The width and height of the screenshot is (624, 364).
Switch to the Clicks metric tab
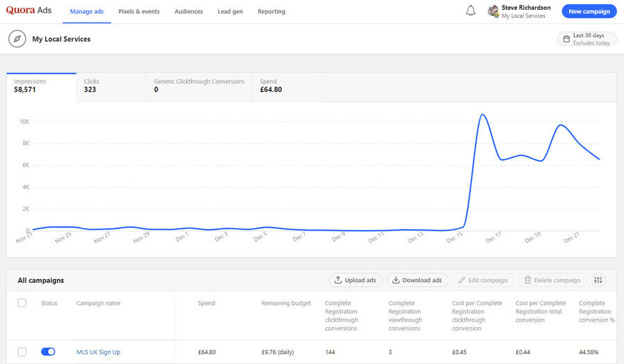click(x=110, y=86)
